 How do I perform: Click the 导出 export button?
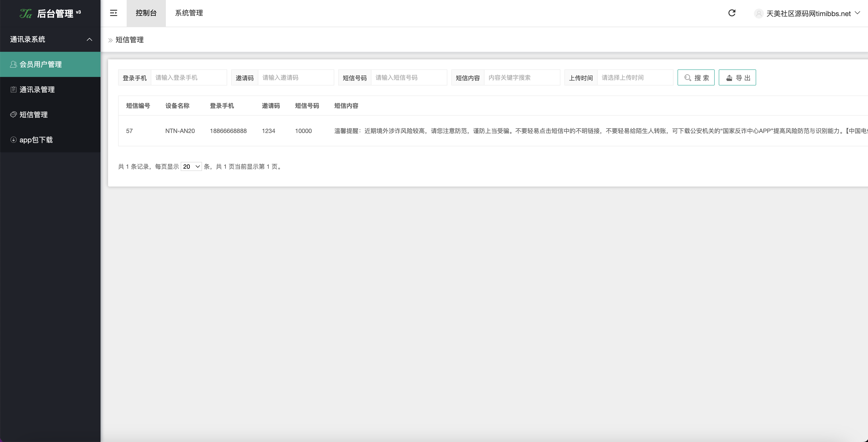tap(737, 77)
